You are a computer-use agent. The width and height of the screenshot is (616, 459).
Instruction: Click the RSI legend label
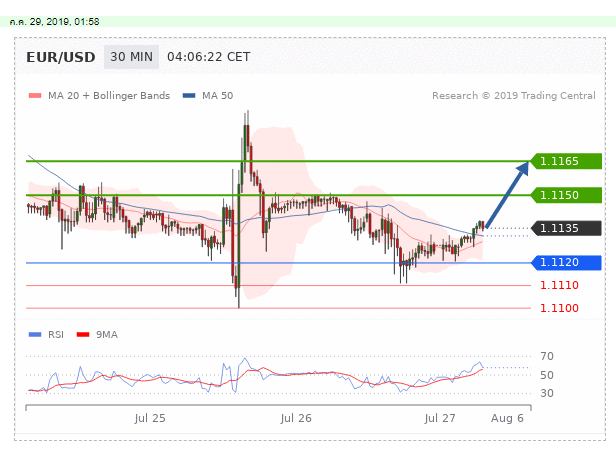pyautogui.click(x=56, y=335)
